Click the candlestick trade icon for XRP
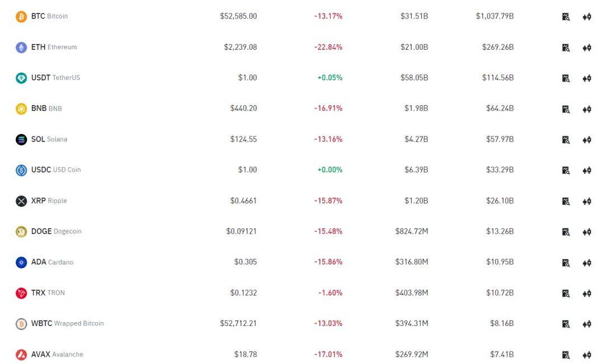This screenshot has width=604, height=364. pos(587,201)
